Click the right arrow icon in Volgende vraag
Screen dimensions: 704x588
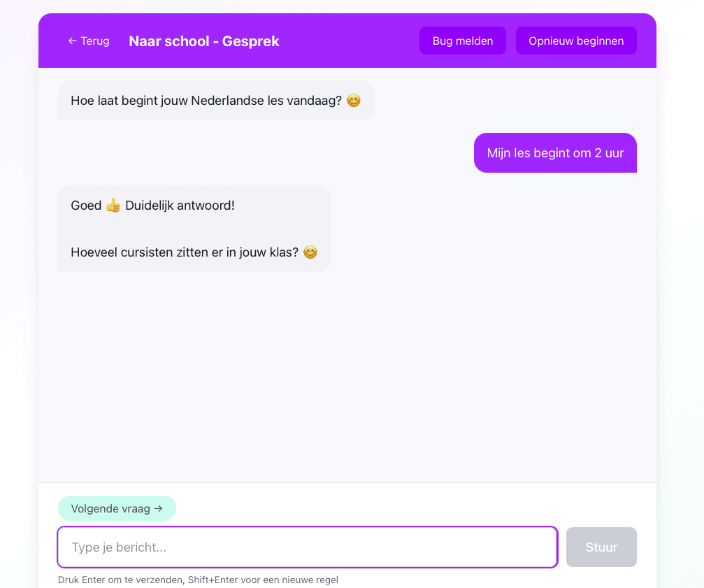point(158,508)
